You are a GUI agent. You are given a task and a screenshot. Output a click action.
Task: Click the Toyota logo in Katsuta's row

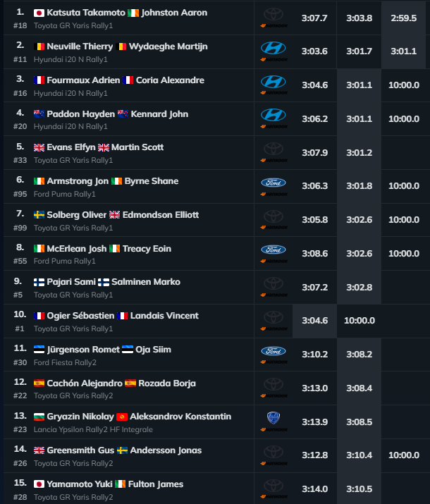(274, 14)
